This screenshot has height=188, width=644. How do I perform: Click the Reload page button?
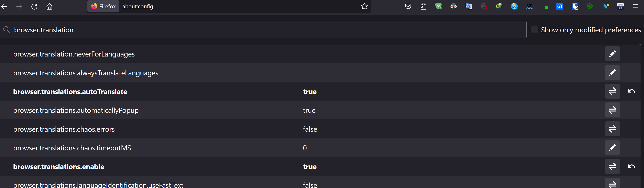coord(34,7)
